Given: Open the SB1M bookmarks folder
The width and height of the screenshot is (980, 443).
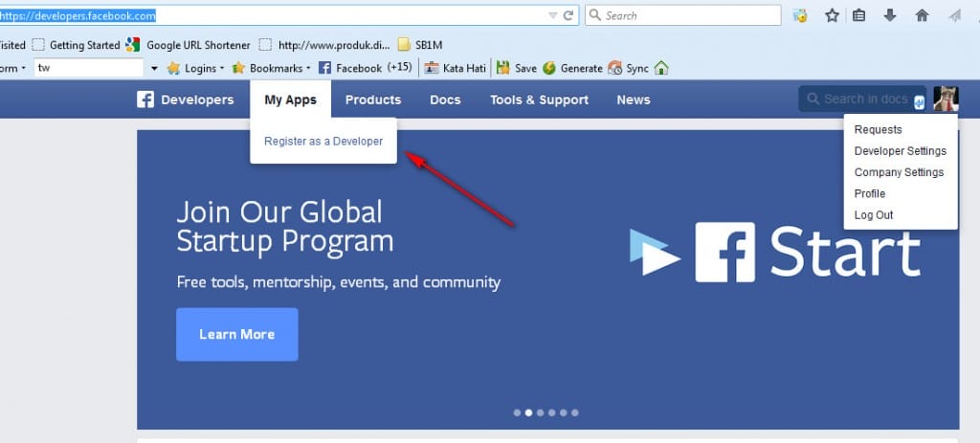Looking at the screenshot, I should pos(420,45).
